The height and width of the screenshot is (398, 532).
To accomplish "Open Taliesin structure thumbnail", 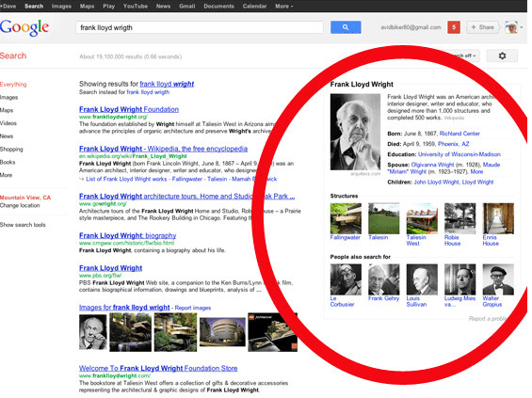I will tap(384, 218).
